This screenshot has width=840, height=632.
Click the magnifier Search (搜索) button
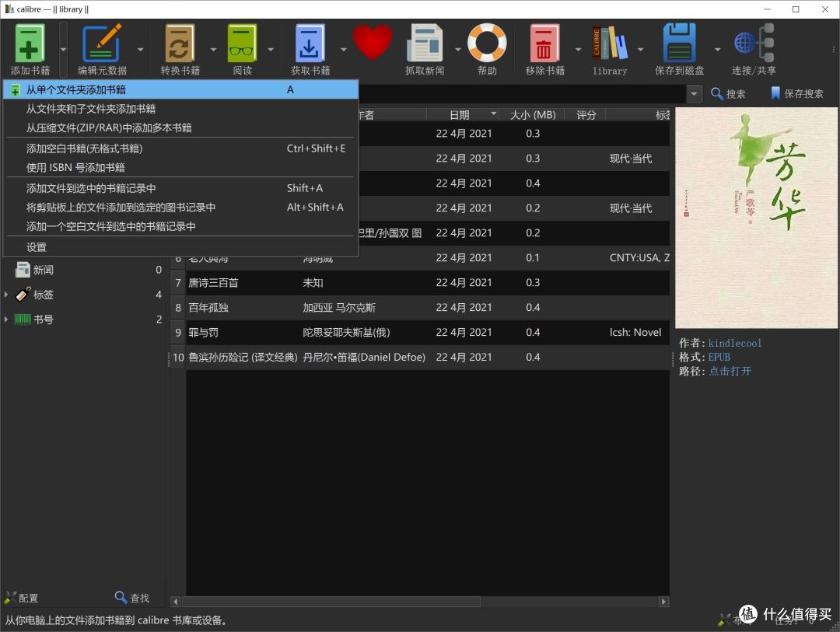point(727,94)
